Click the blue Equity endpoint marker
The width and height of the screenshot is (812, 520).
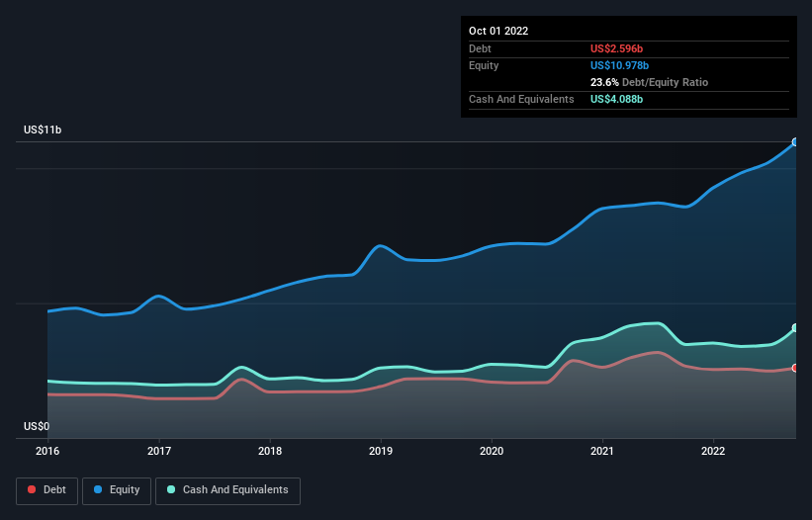[795, 141]
